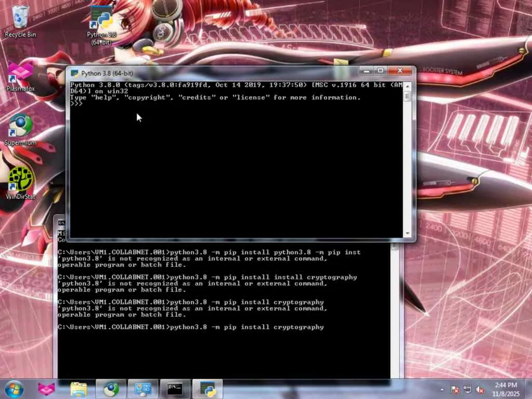Maximize the Python 3.8 (64-bit) window
The height and width of the screenshot is (399, 532).
click(x=380, y=71)
